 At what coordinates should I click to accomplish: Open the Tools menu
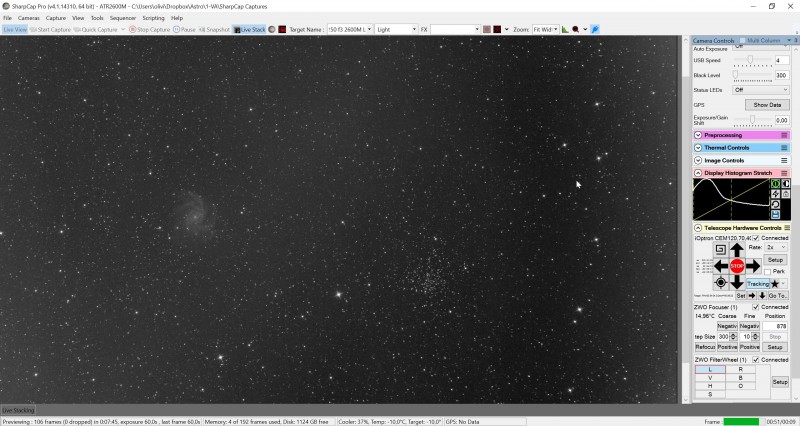pyautogui.click(x=97, y=18)
